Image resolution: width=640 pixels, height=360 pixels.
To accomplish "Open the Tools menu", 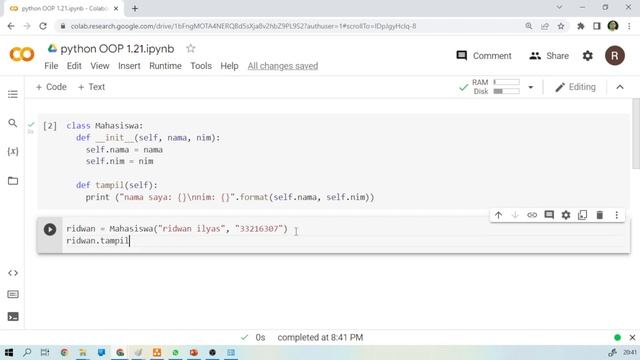I will pos(201,66).
